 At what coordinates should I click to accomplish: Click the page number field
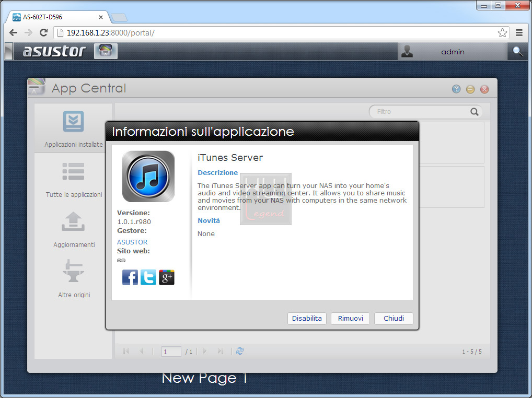171,352
